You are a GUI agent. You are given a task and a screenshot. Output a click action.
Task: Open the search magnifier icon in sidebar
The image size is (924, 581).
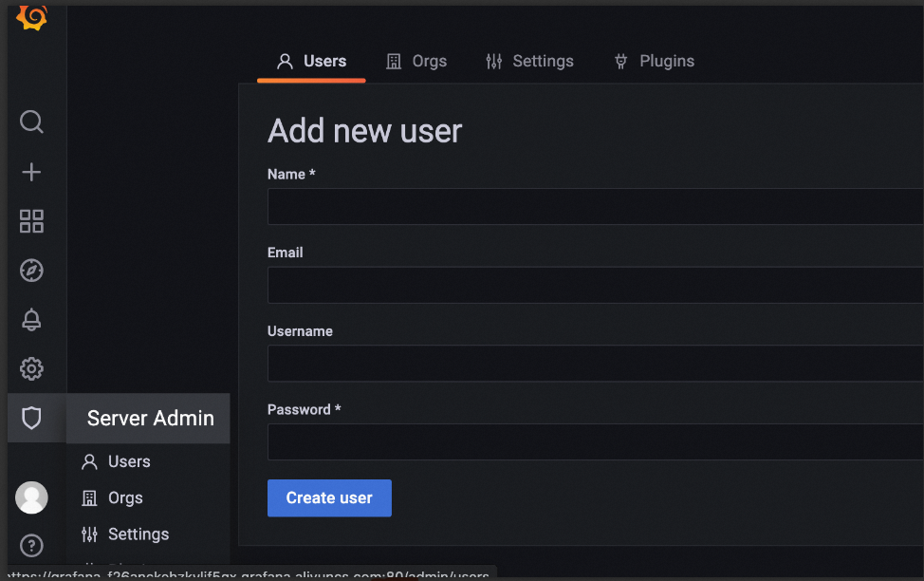(x=31, y=122)
